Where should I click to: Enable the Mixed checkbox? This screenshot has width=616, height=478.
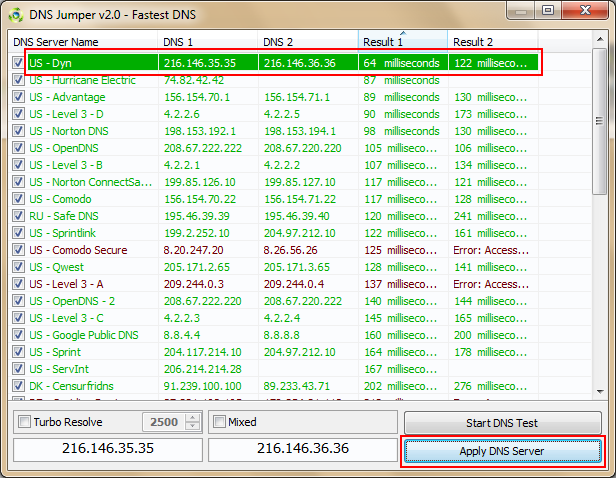[219, 422]
